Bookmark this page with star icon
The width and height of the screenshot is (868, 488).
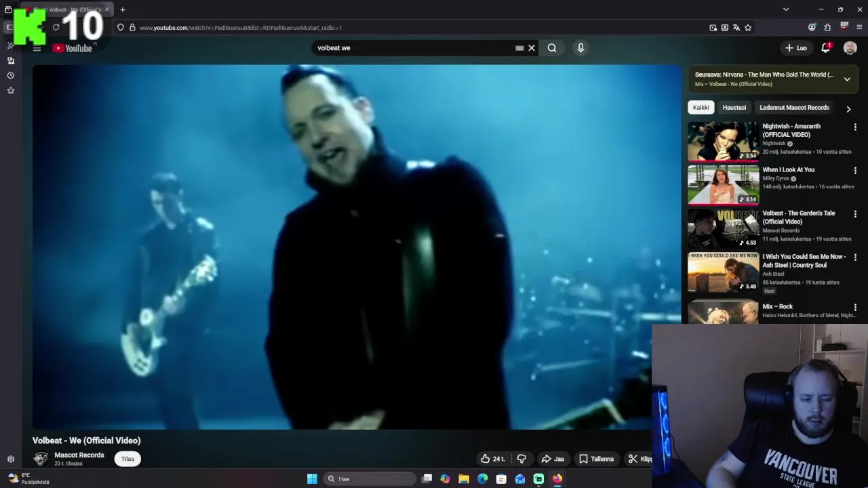[748, 28]
